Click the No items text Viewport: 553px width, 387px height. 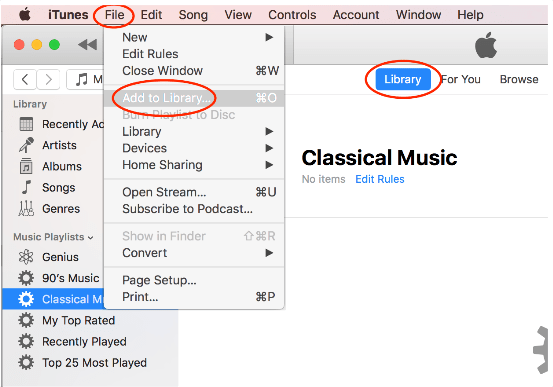pyautogui.click(x=323, y=179)
